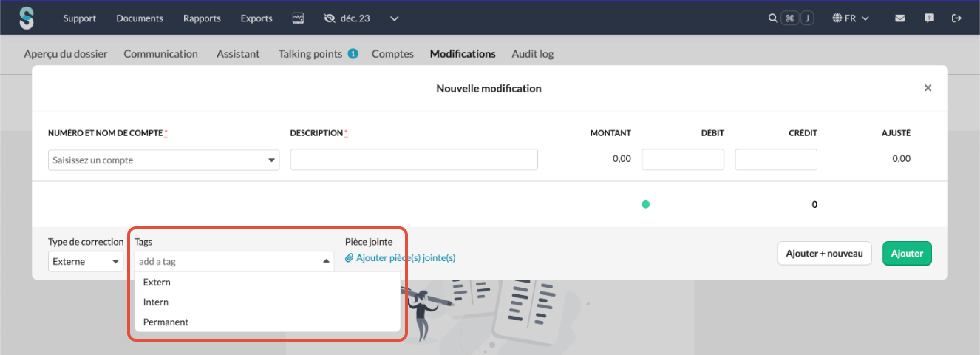Screen dimensions: 980x355
Task: Open the activity monitor icon in navbar
Action: [x=299, y=18]
